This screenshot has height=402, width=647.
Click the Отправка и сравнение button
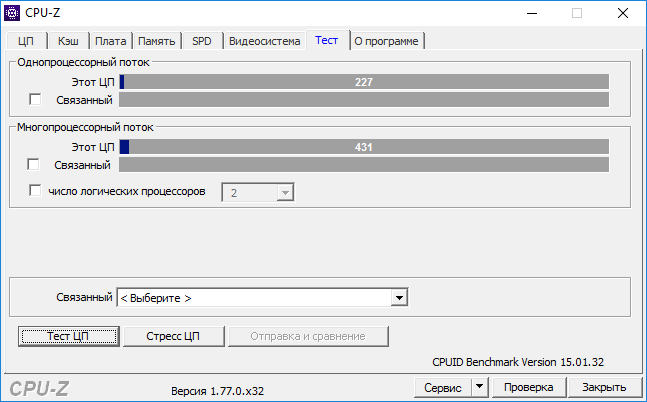pos(308,336)
